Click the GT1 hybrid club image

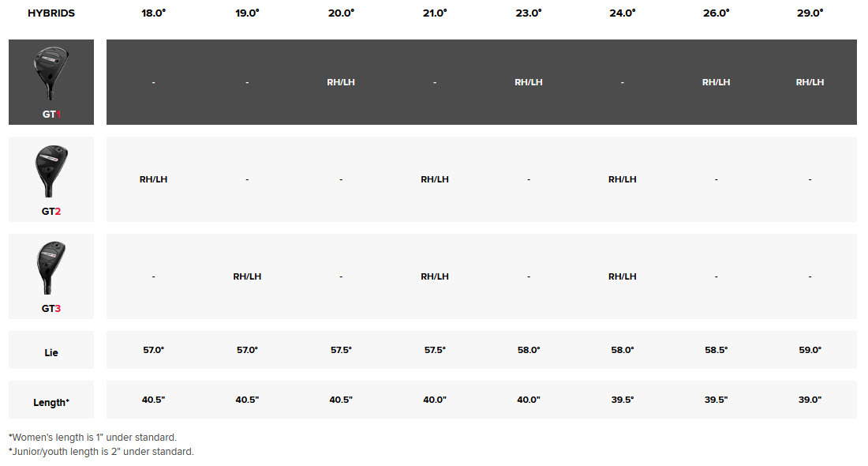coord(51,73)
